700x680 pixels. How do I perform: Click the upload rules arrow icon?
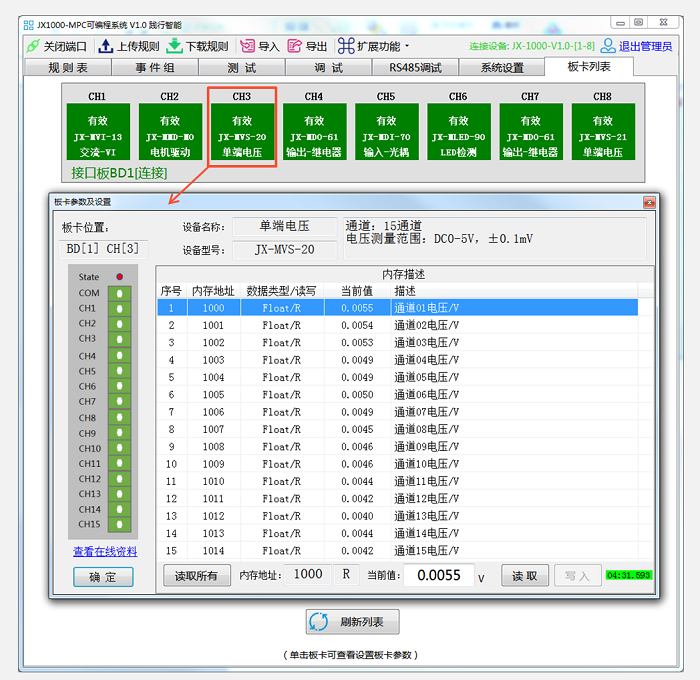[105, 46]
